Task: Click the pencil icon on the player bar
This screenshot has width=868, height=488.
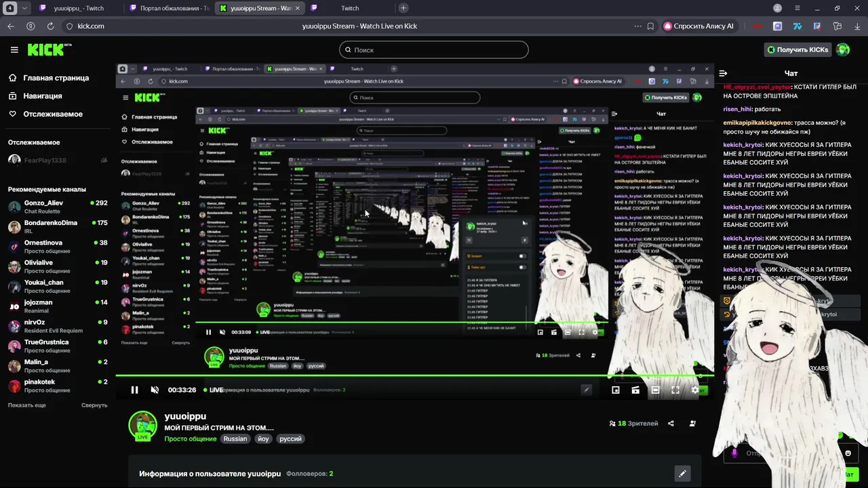Action: (587, 390)
